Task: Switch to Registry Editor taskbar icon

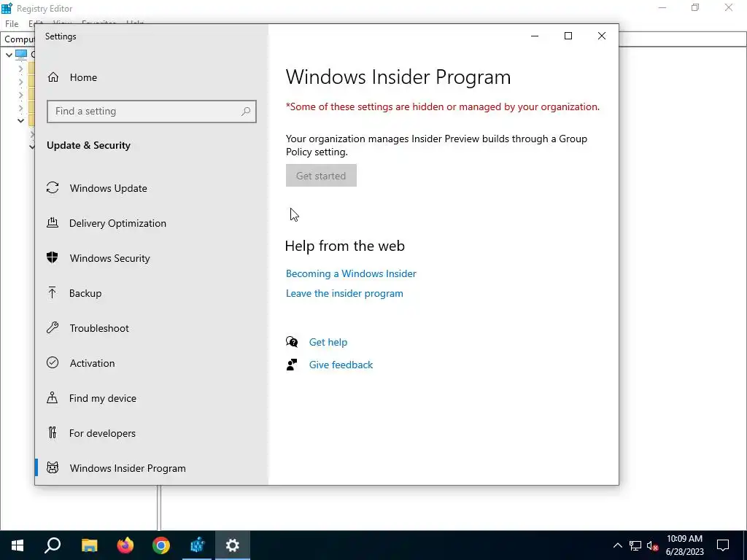Action: [x=197, y=545]
